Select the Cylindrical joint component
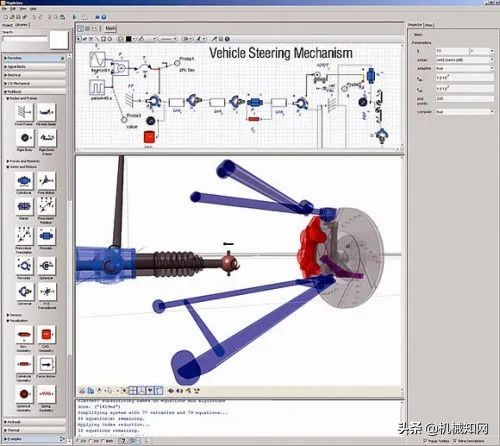 tap(24, 181)
